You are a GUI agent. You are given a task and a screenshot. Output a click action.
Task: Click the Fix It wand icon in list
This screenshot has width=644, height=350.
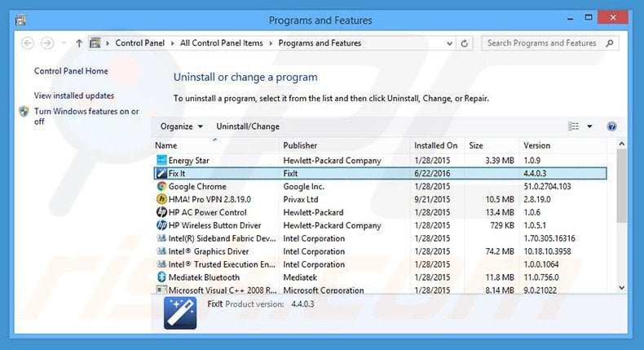tap(162, 173)
